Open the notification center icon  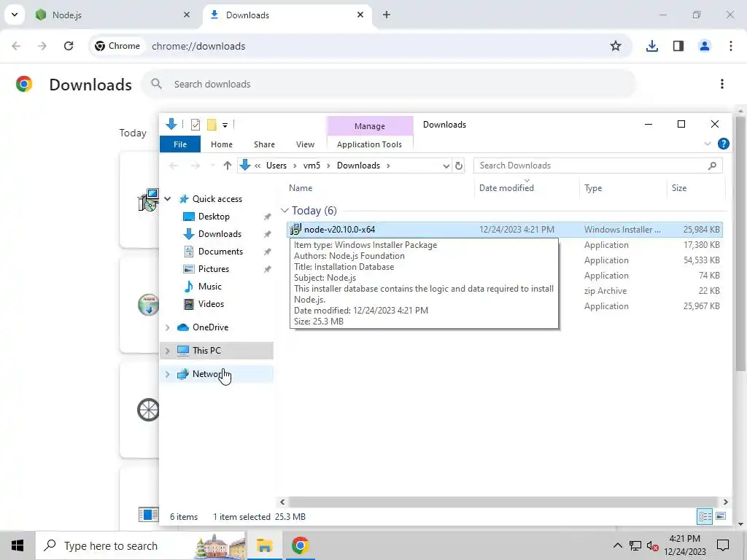[723, 545]
